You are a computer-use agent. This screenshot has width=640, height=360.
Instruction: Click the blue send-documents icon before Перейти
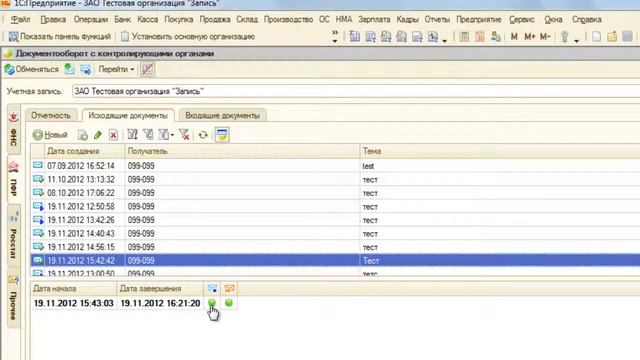coord(86,69)
